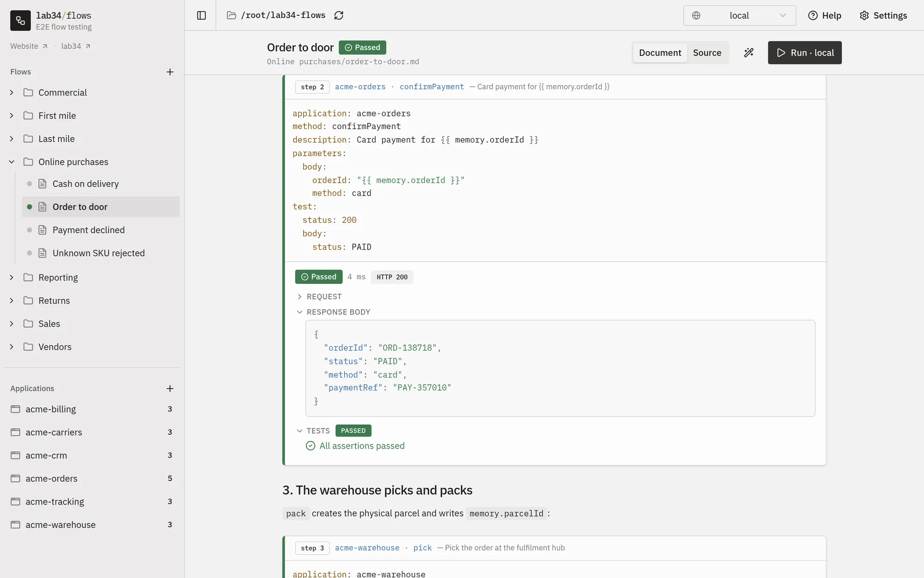Click the All assertions passed check icon
The height and width of the screenshot is (578, 924).
pos(310,446)
